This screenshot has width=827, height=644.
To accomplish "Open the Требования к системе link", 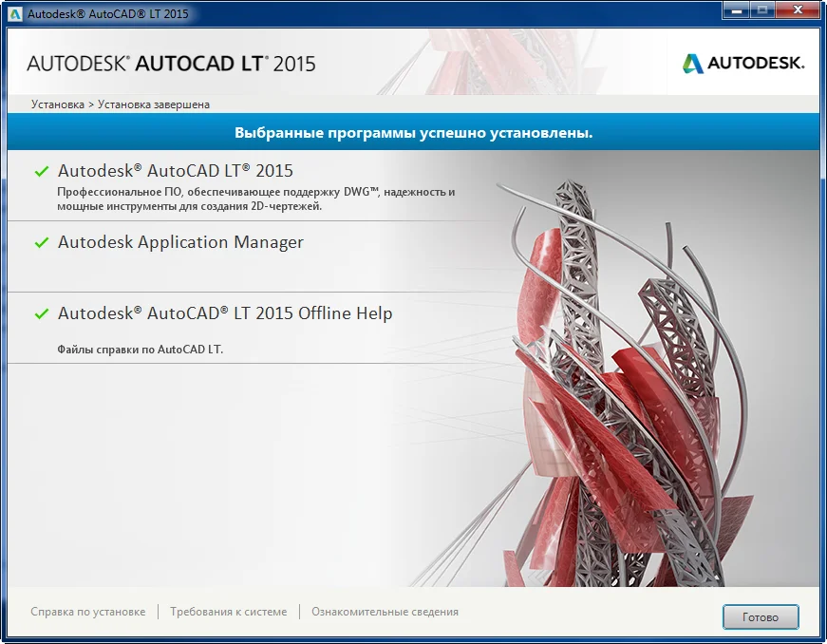I will pos(229,612).
